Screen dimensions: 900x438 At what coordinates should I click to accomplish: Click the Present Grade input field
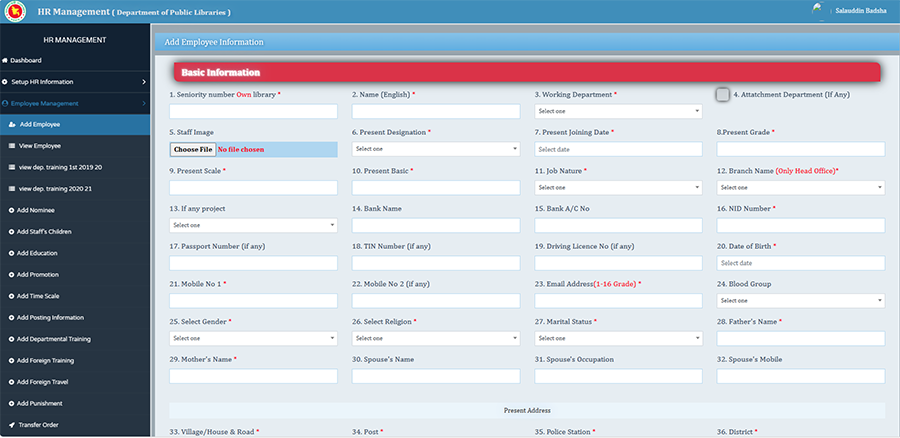click(801, 149)
